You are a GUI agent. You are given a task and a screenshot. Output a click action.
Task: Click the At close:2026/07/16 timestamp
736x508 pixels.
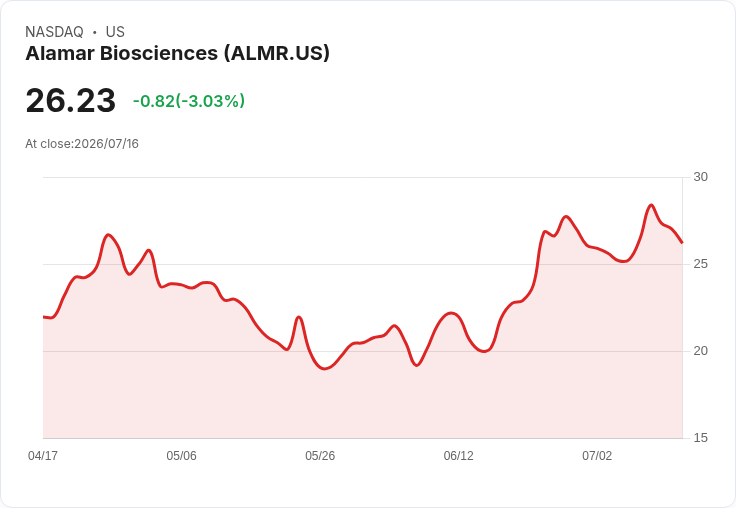click(x=82, y=144)
